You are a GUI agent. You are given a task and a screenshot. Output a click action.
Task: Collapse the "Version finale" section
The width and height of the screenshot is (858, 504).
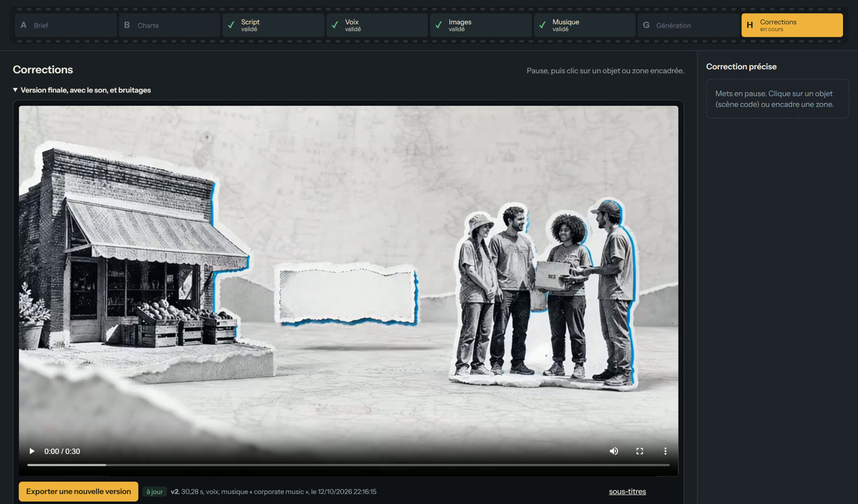[x=82, y=90]
